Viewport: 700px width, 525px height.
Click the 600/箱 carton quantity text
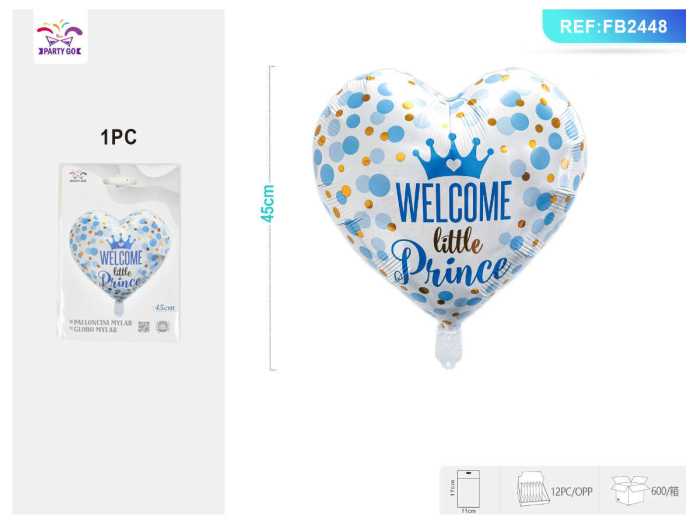pyautogui.click(x=665, y=491)
